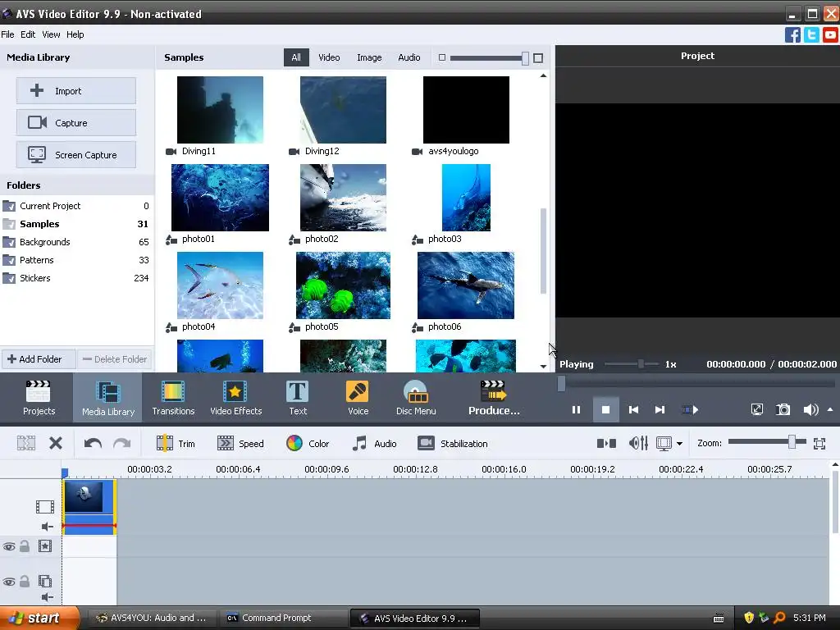Lock the video overlay track

click(x=25, y=582)
